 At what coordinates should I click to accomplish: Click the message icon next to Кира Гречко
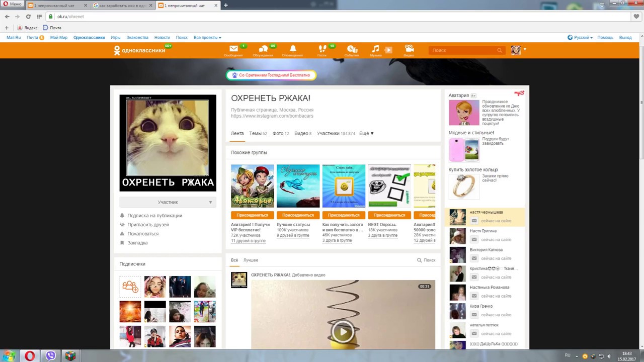[x=474, y=315]
